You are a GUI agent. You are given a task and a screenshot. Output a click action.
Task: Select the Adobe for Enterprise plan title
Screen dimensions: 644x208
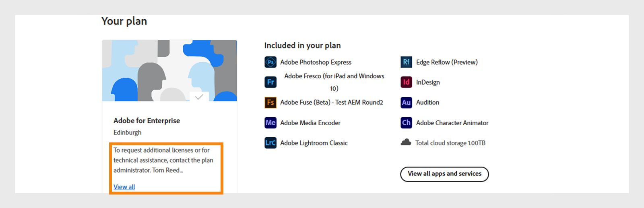coord(147,120)
